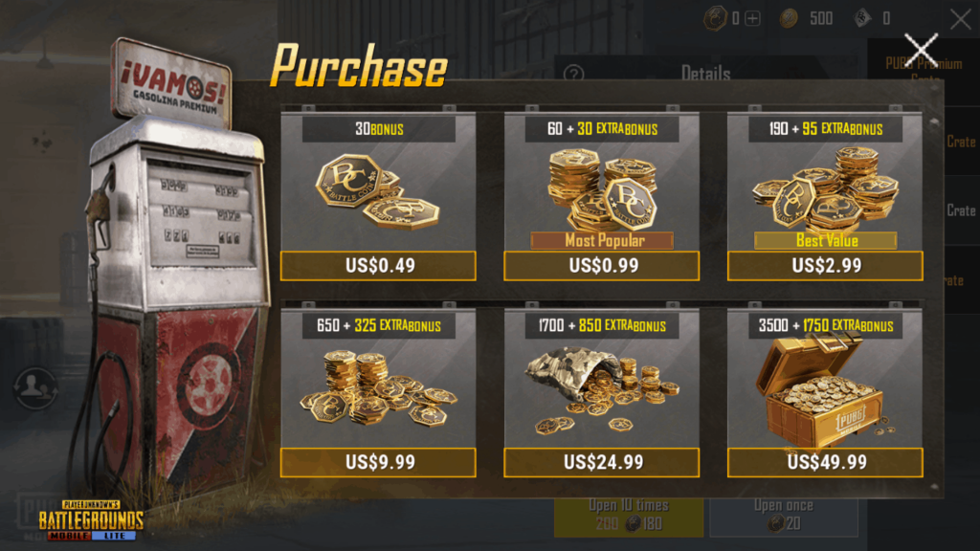Image resolution: width=980 pixels, height=551 pixels.
Task: Tap the scroll down arrow of coin list
Action: 934,487
